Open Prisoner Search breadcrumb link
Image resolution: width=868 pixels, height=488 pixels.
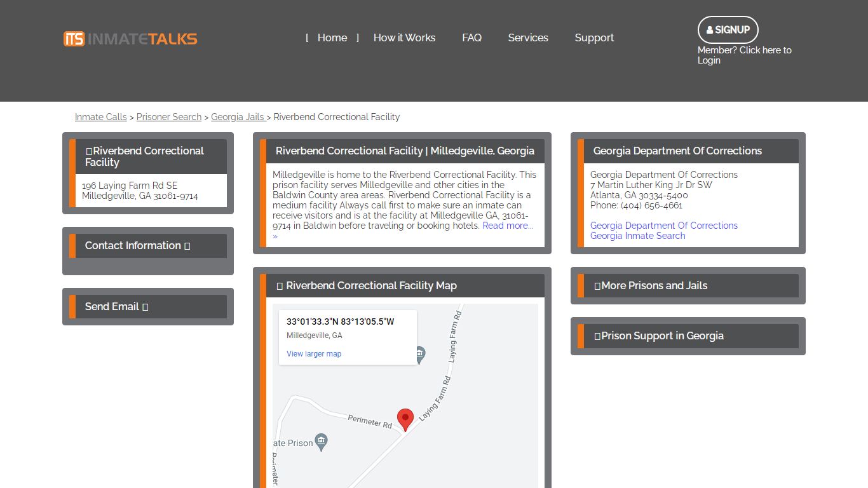[169, 117]
